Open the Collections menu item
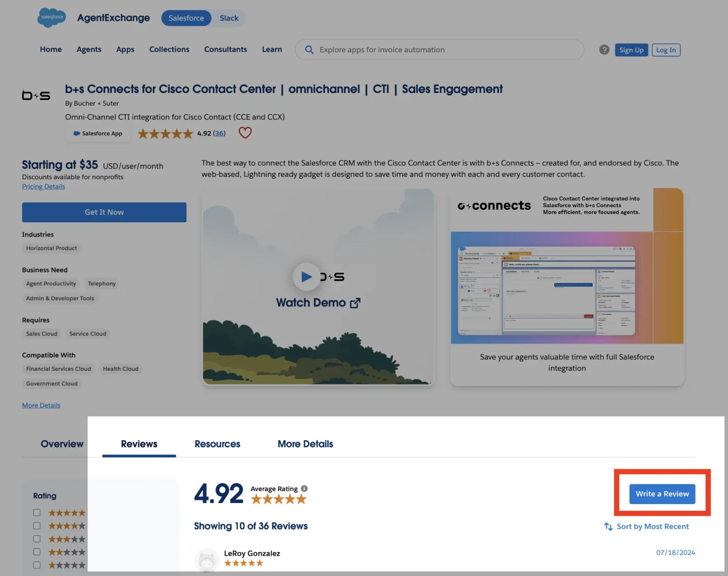Image resolution: width=728 pixels, height=576 pixels. tap(169, 49)
